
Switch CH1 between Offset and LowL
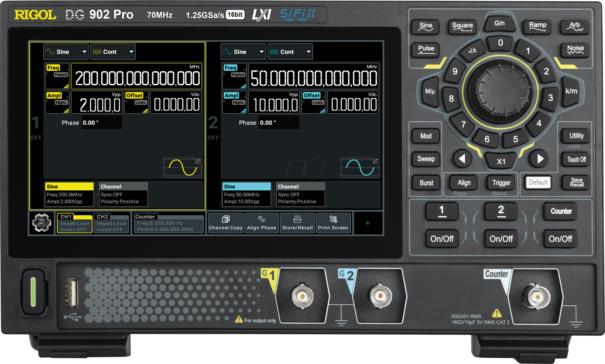tap(136, 102)
